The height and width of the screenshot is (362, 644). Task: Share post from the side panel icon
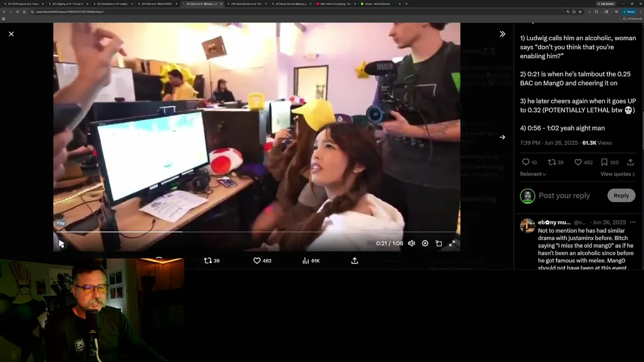(x=630, y=162)
